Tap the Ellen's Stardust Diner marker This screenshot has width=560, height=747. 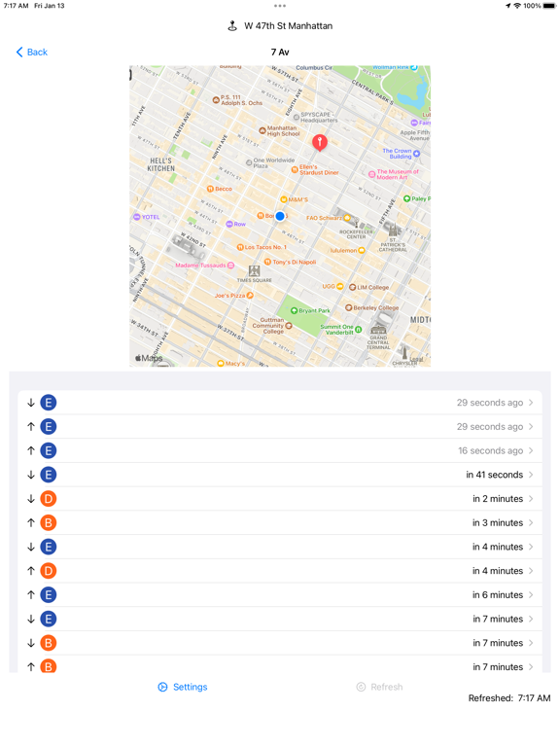point(295,169)
